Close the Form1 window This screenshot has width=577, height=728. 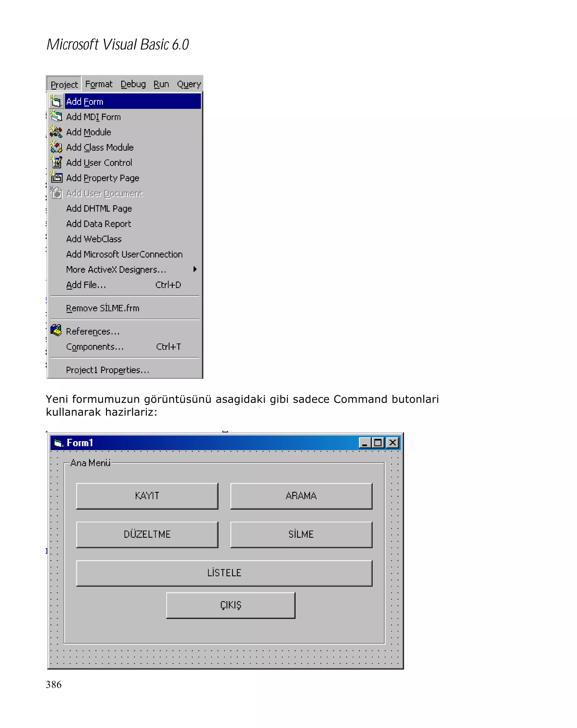[392, 443]
